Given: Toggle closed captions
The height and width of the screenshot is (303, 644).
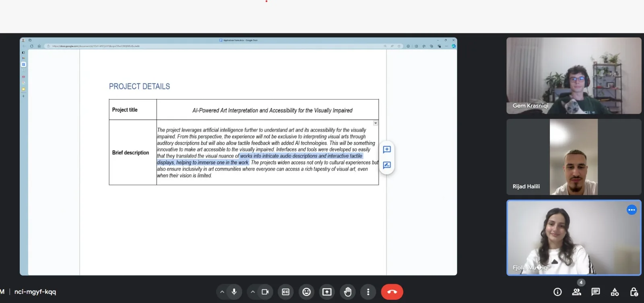Looking at the screenshot, I should click(286, 292).
